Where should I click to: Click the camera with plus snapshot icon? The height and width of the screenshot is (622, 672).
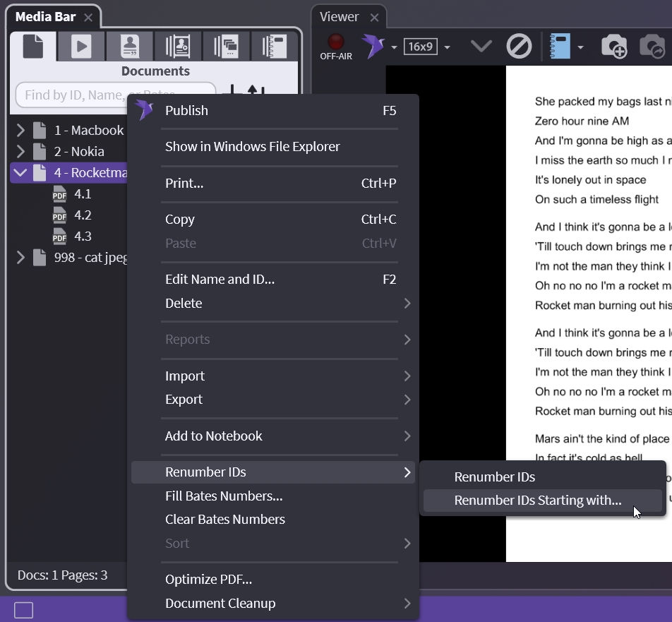613,47
